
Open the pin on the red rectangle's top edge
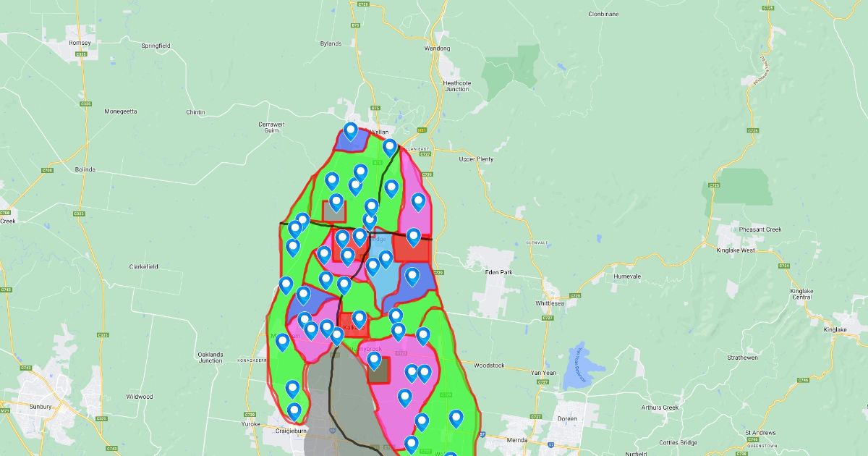click(x=413, y=236)
